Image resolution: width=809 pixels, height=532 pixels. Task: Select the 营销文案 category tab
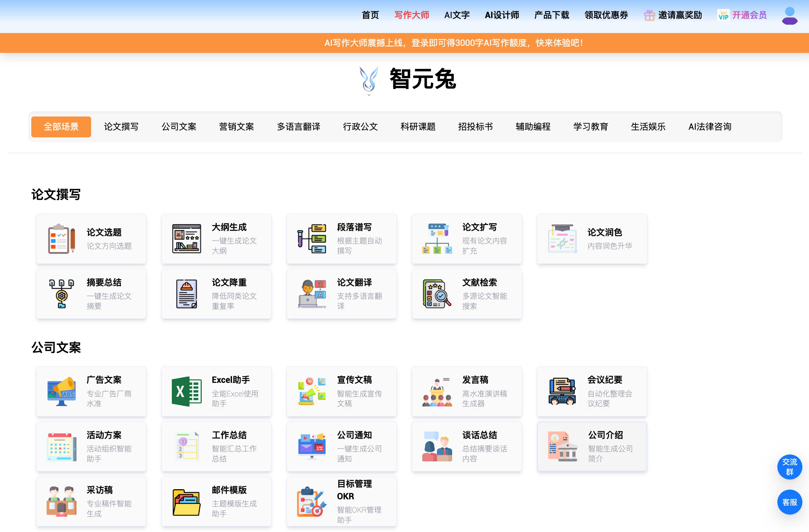click(x=237, y=127)
